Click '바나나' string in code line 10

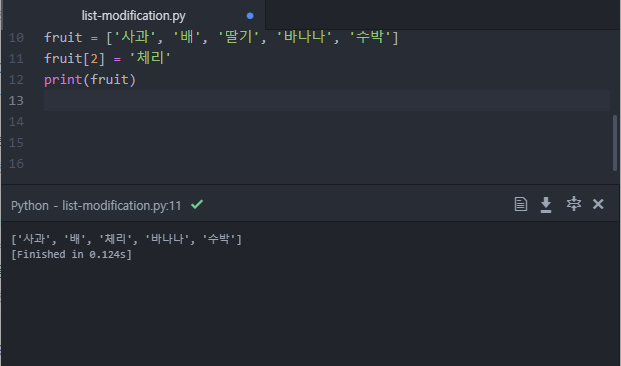coord(304,37)
